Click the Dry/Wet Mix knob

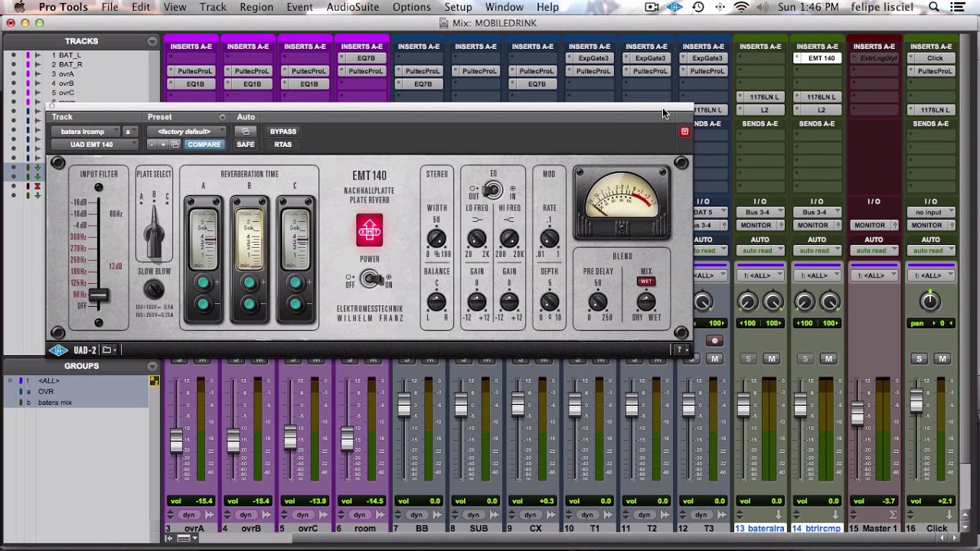(x=646, y=302)
